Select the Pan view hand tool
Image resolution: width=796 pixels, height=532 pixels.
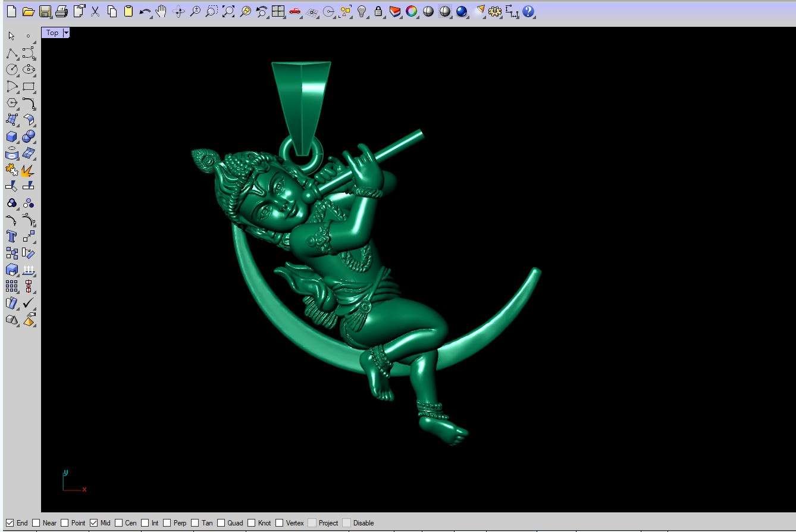161,11
